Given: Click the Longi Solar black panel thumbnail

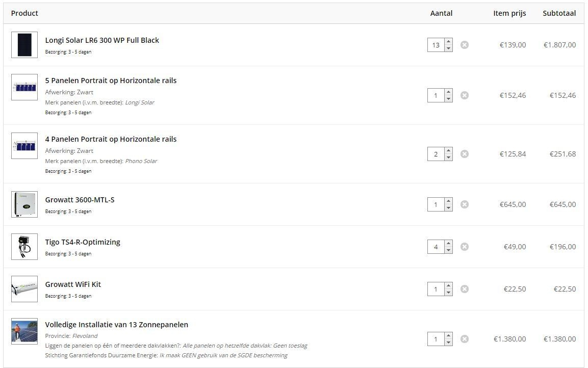Looking at the screenshot, I should click(24, 45).
